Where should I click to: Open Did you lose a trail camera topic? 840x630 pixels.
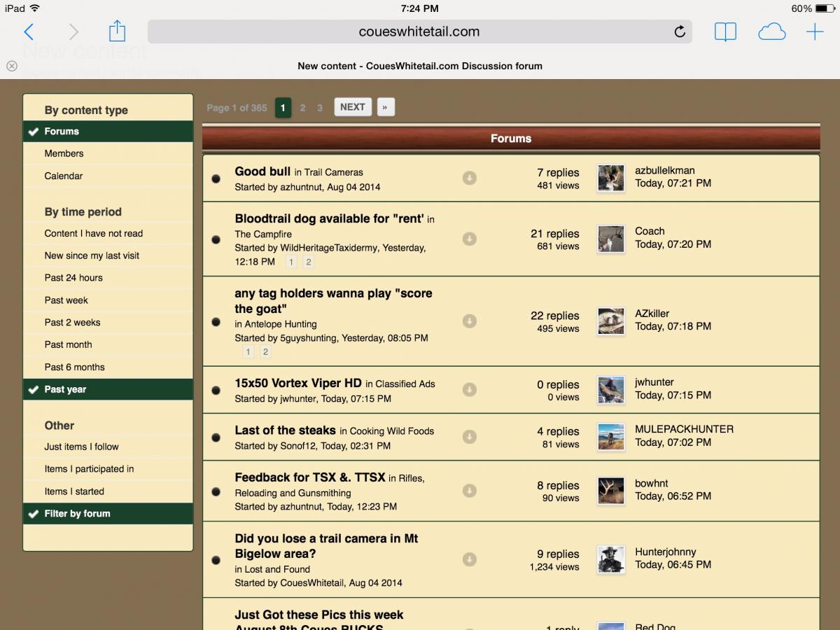pyautogui.click(x=326, y=546)
